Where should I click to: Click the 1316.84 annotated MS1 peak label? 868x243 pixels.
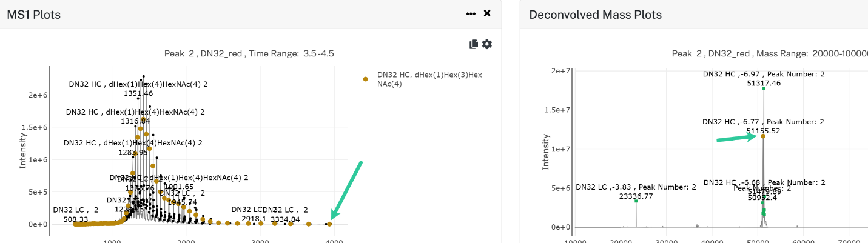[136, 121]
